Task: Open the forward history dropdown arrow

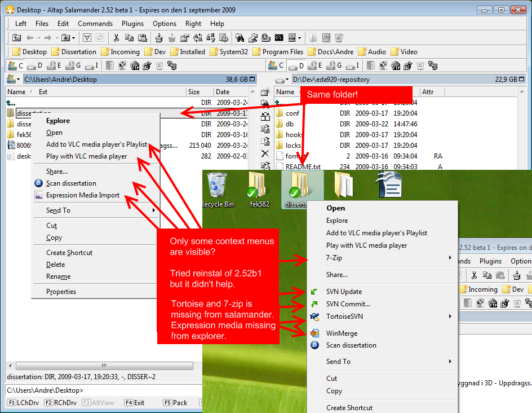Action: [57, 38]
